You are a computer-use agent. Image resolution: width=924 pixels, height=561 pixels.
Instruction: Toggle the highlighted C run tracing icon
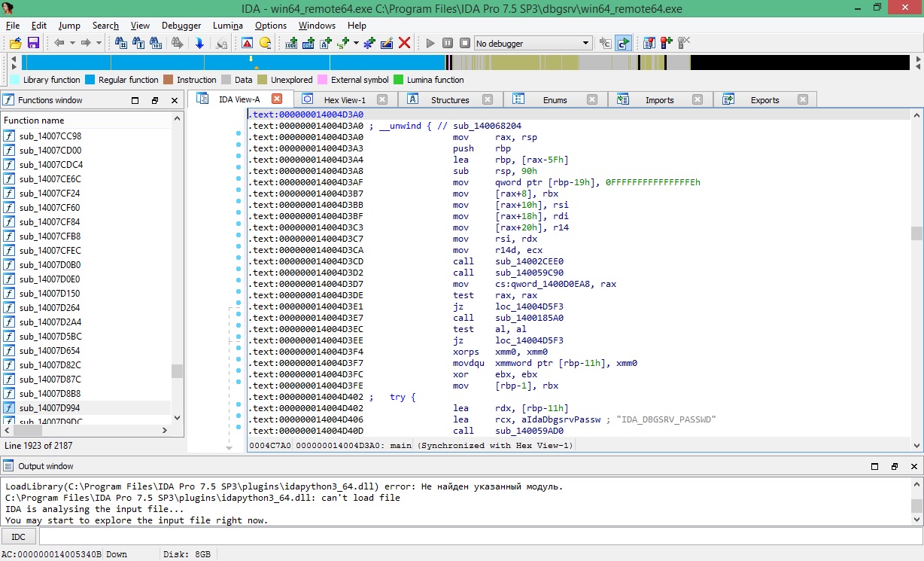point(623,43)
